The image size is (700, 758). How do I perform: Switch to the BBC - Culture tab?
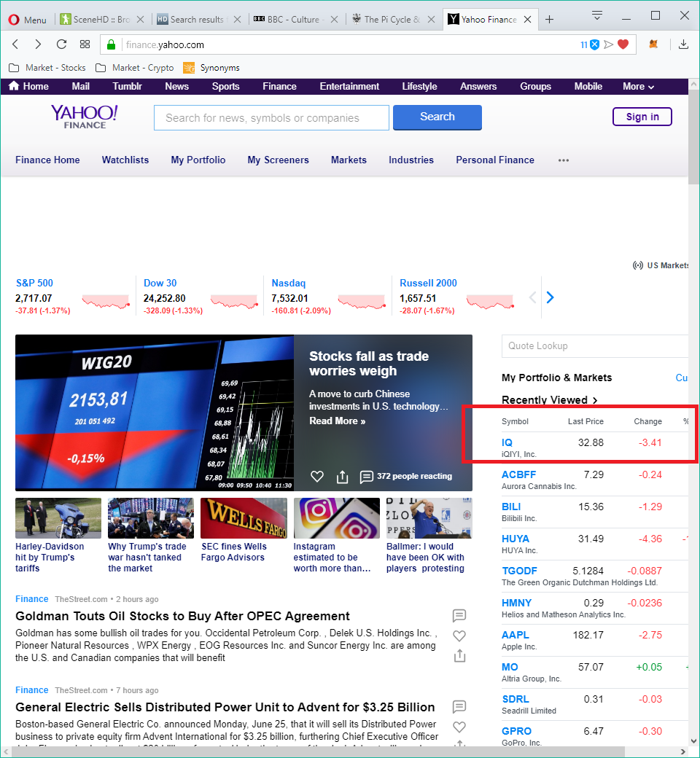295,20
